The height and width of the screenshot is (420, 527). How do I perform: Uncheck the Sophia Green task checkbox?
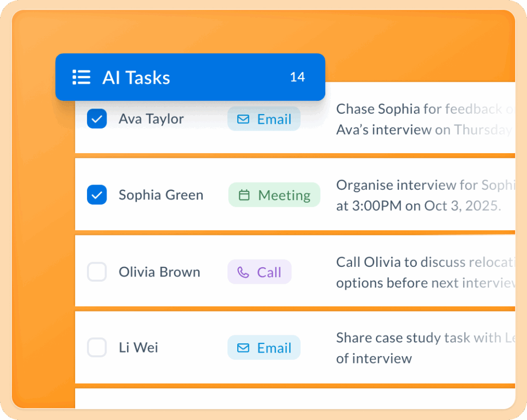tap(97, 195)
